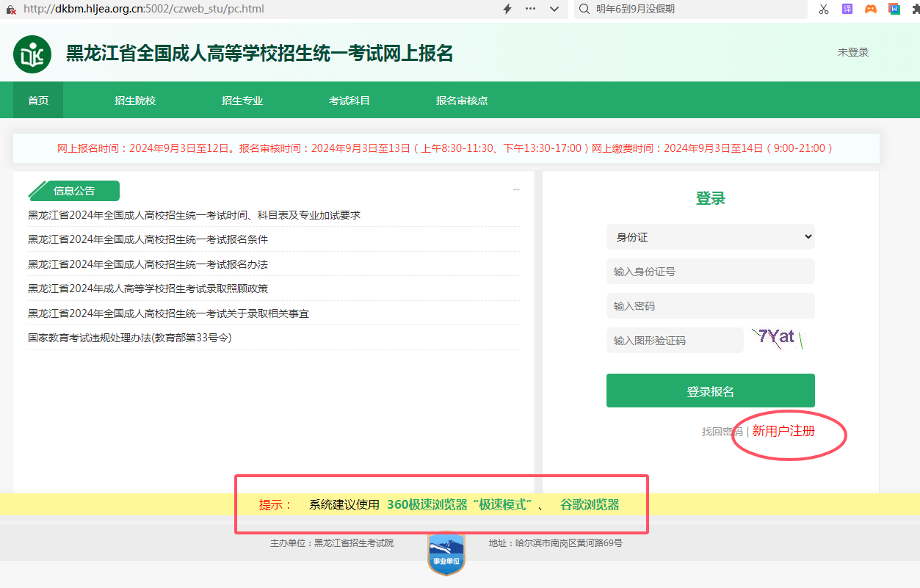The image size is (920, 588).
Task: Open the three-dot more options icon
Action: [x=531, y=9]
